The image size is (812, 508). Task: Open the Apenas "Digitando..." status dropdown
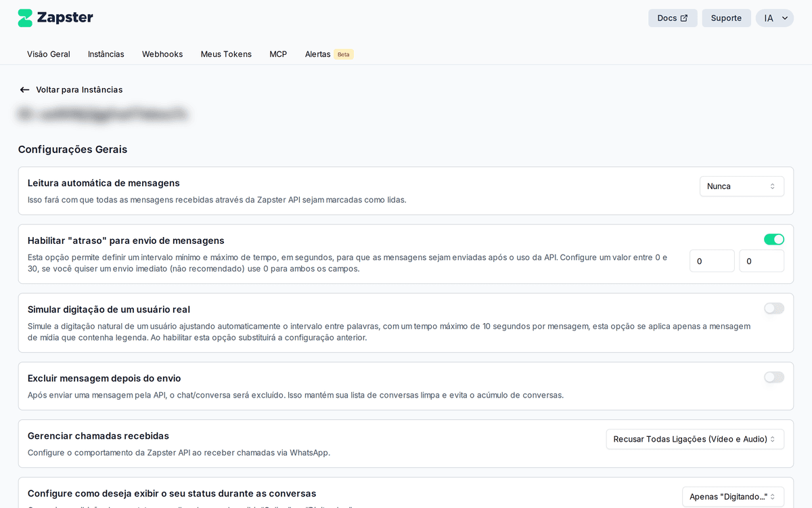tap(732, 496)
